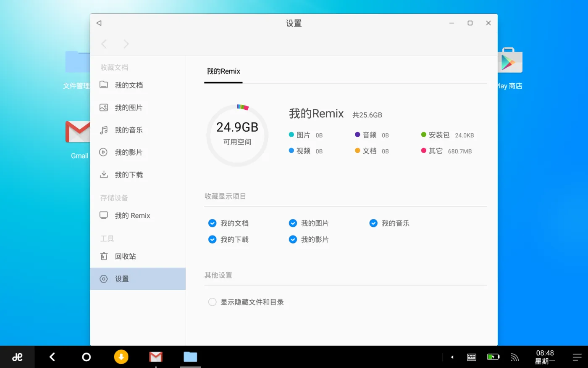Close the 设置 window

tap(488, 23)
